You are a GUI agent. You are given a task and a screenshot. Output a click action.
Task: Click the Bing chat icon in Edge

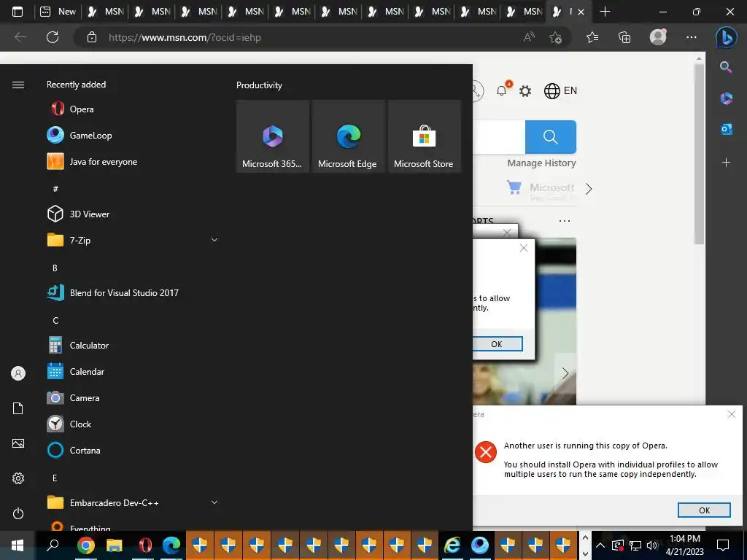[x=726, y=37]
